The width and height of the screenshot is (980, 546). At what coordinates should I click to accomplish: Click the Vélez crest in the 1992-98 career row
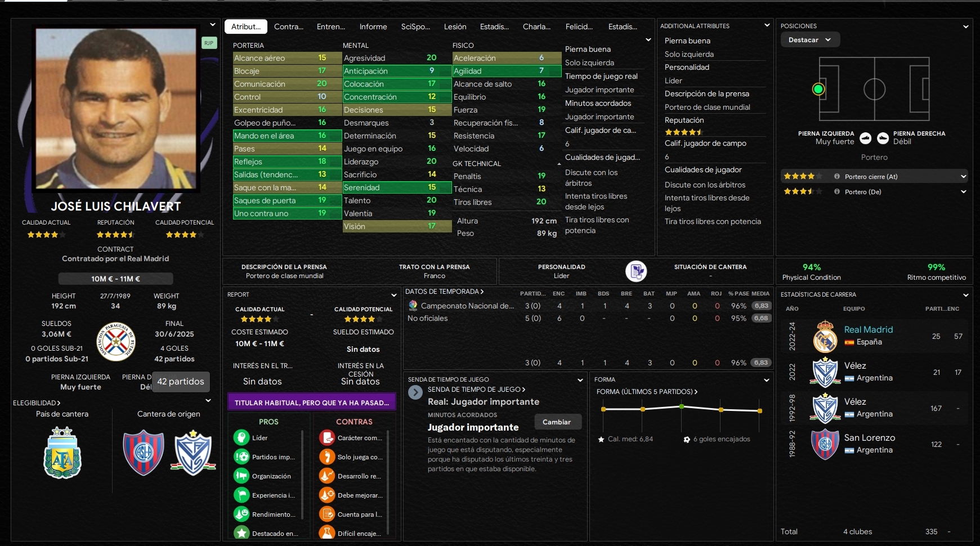[825, 408]
